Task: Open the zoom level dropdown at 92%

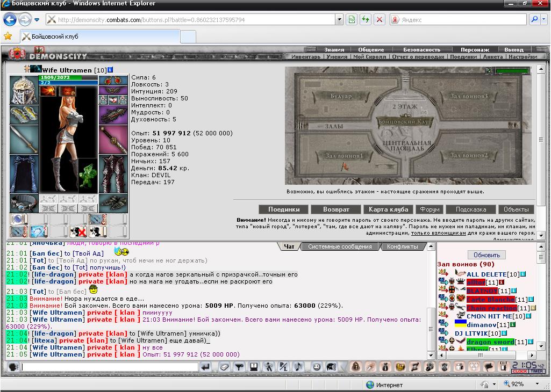Action: point(537,384)
